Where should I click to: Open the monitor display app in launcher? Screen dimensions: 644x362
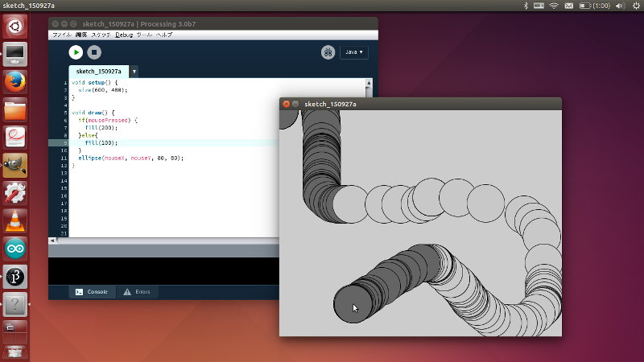pos(14,54)
